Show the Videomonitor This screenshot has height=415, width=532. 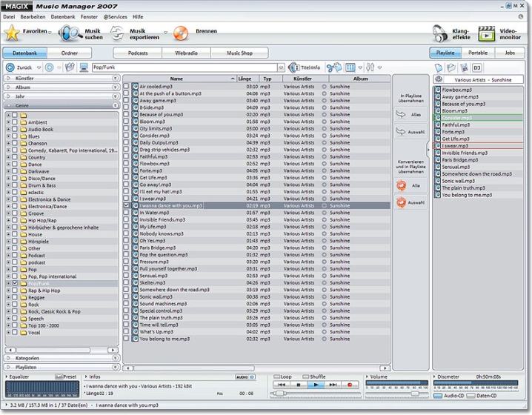487,33
